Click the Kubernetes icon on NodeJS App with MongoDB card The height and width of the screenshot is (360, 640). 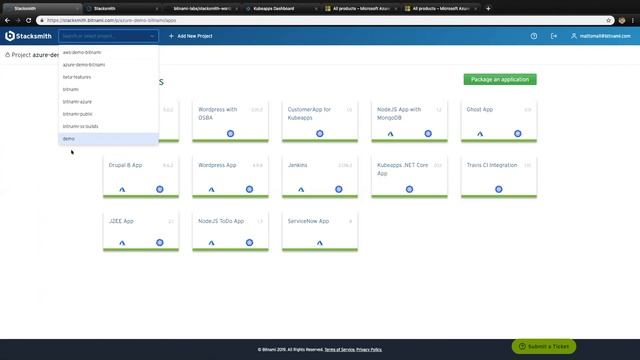coord(428,133)
